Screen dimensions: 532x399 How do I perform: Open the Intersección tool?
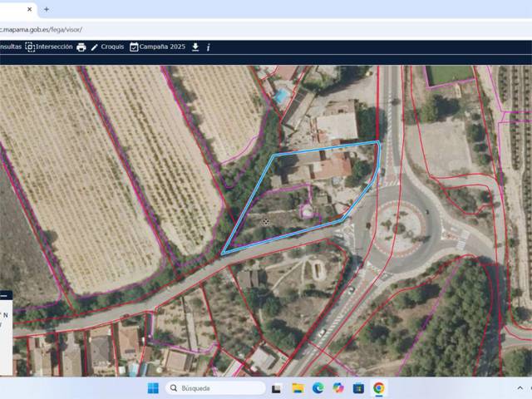coord(49,47)
